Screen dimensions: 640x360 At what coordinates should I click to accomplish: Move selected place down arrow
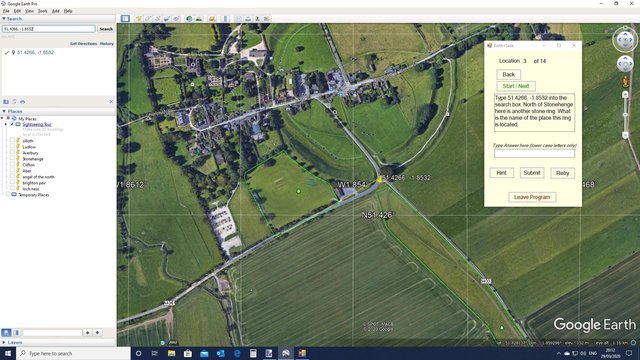(x=97, y=333)
